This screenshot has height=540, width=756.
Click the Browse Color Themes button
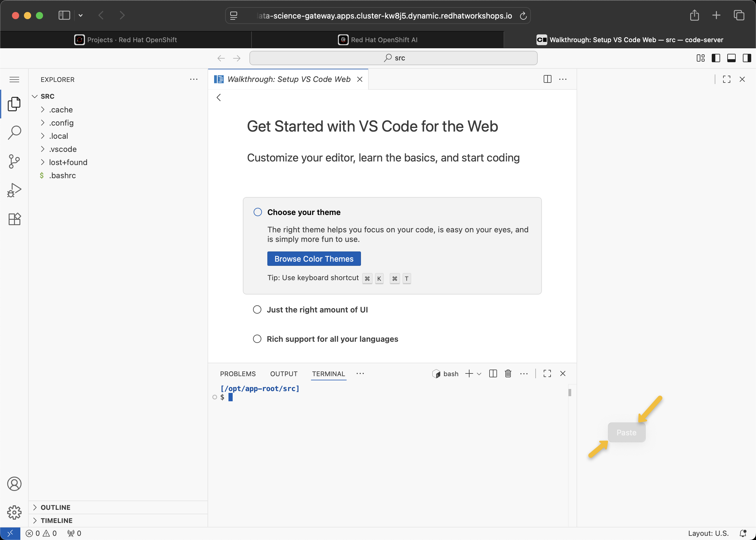click(x=314, y=259)
